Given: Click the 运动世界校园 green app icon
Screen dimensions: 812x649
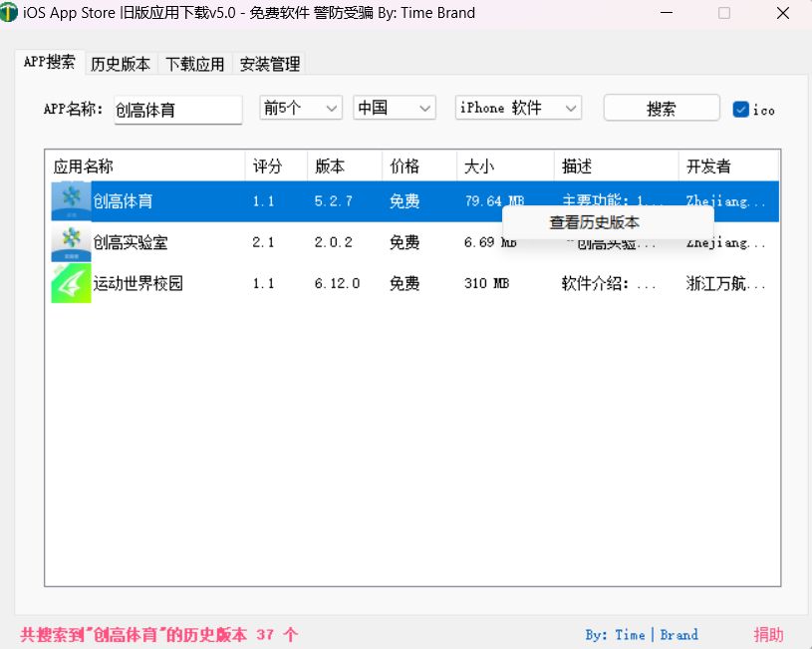Looking at the screenshot, I should (71, 283).
